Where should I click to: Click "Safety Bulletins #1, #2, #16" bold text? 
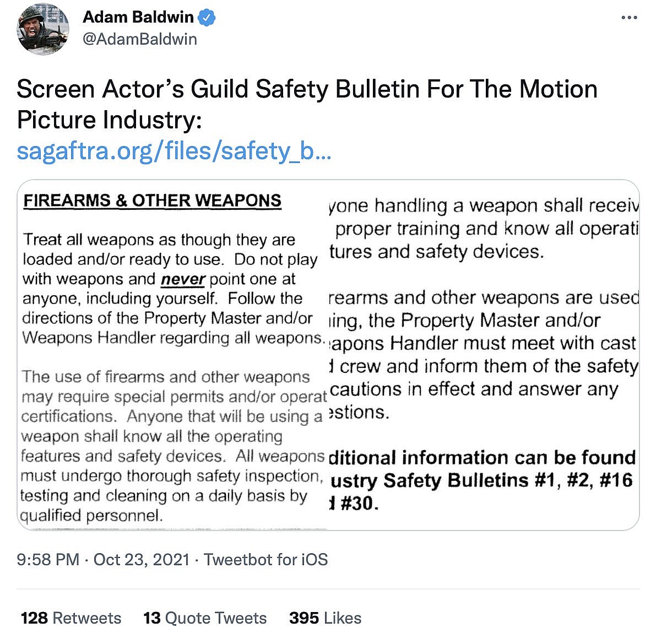pos(507,480)
